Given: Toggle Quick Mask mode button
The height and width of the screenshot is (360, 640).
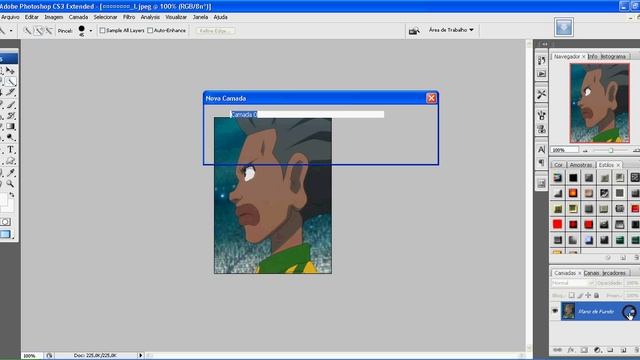Looking at the screenshot, I should (5, 222).
